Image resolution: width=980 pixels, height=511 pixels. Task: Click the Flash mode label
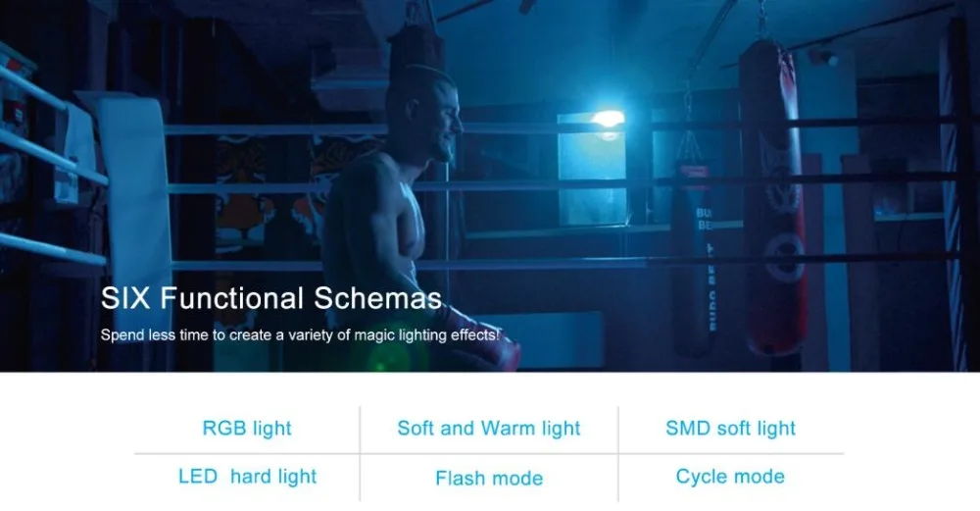489,479
